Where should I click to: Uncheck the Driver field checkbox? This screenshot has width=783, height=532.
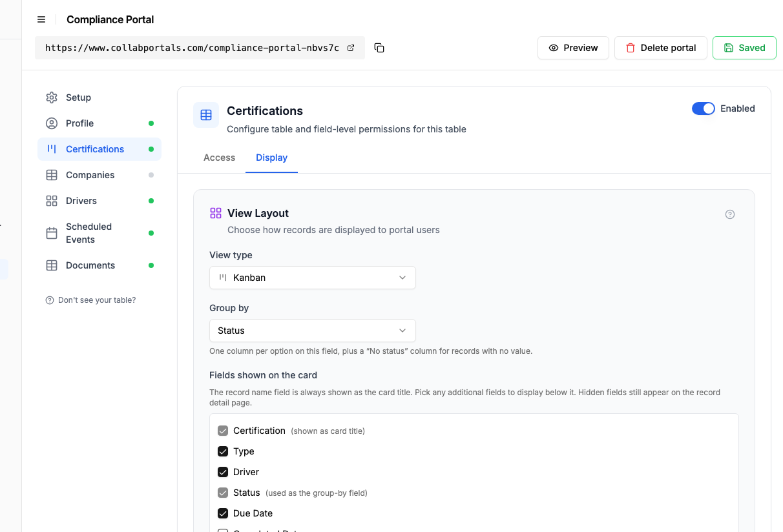coord(223,472)
